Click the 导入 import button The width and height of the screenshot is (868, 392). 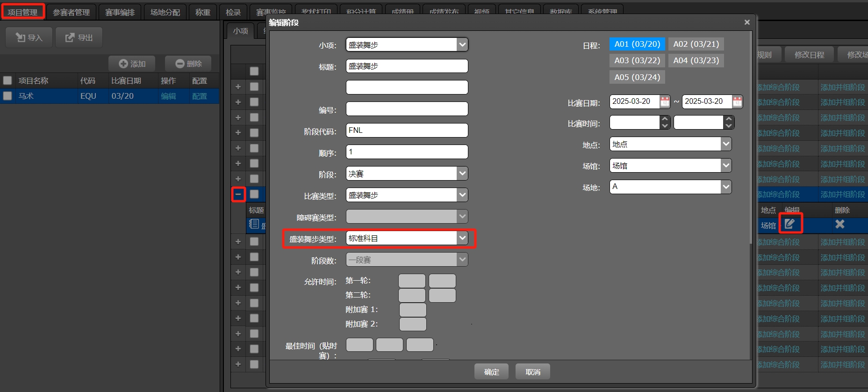tap(29, 37)
